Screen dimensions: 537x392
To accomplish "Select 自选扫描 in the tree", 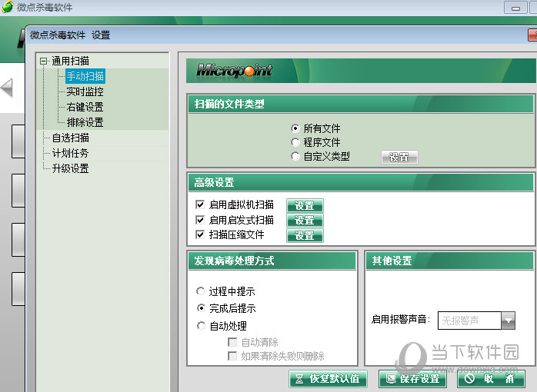I will coord(71,138).
